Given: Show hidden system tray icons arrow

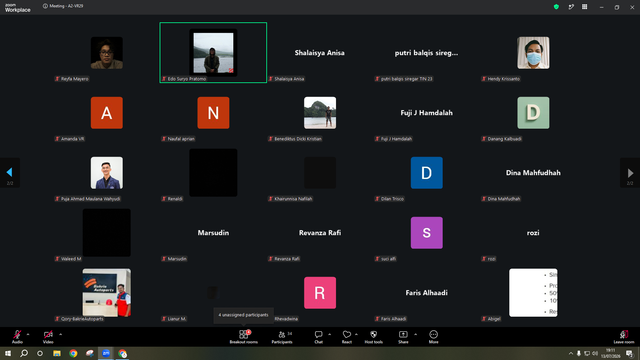Looking at the screenshot, I should (x=571, y=353).
